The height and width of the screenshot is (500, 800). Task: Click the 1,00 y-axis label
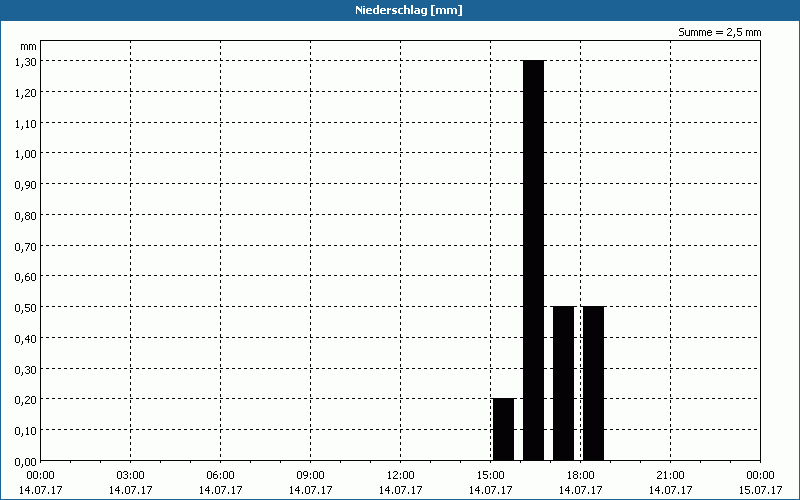(x=26, y=154)
